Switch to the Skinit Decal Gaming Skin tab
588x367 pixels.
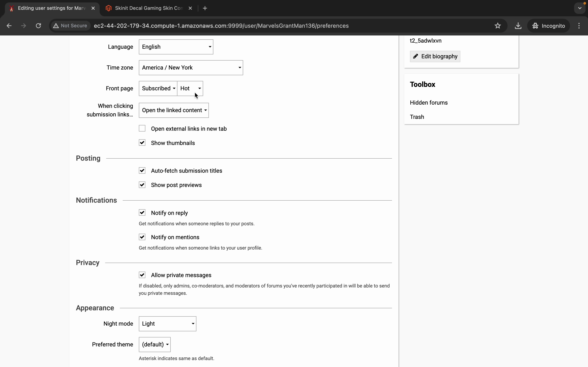tap(148, 8)
